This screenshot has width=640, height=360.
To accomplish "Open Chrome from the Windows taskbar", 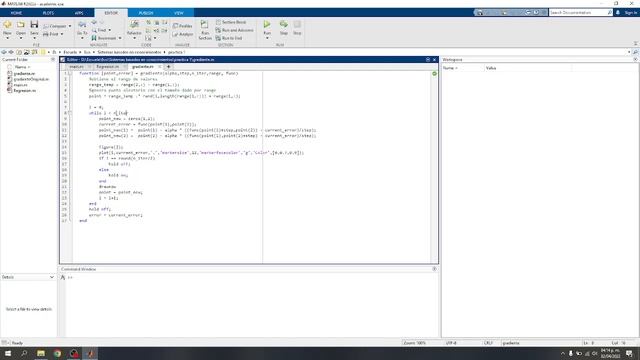I will tap(57, 353).
